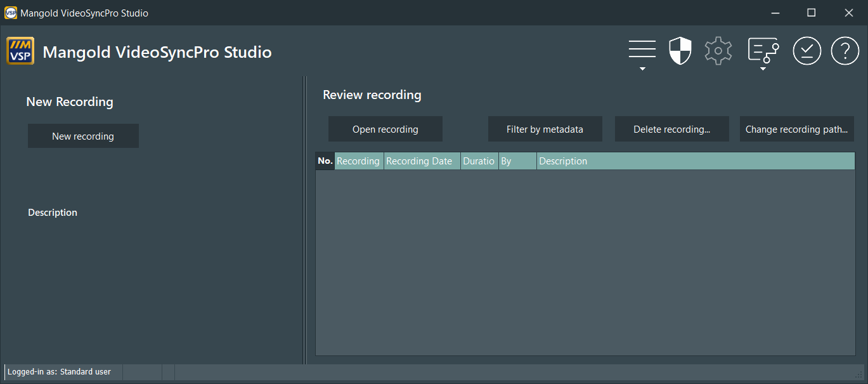Click Filter by metadata
The height and width of the screenshot is (384, 868).
tap(545, 129)
